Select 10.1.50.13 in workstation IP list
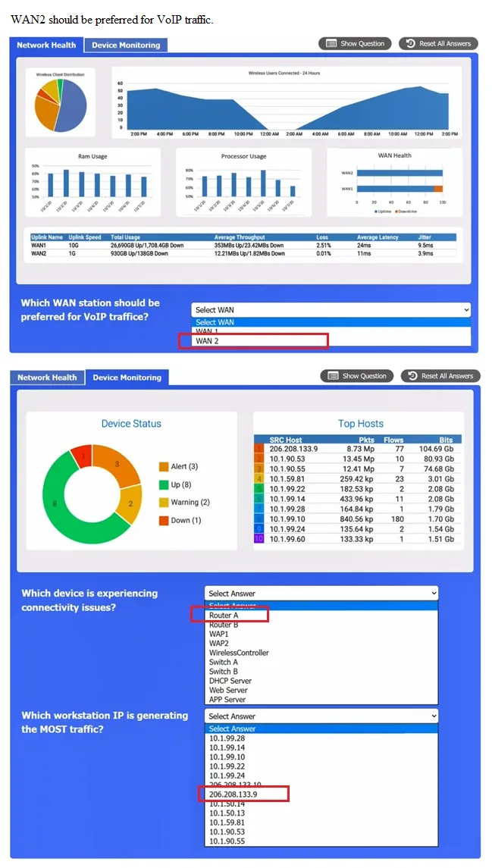The width and height of the screenshot is (492, 868). pyautogui.click(x=321, y=813)
